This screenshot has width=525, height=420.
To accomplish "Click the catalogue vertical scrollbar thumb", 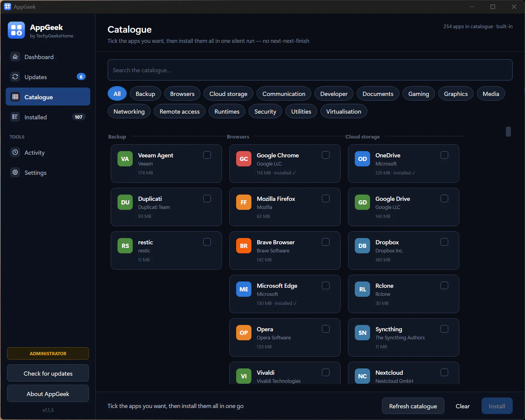I will [508, 132].
